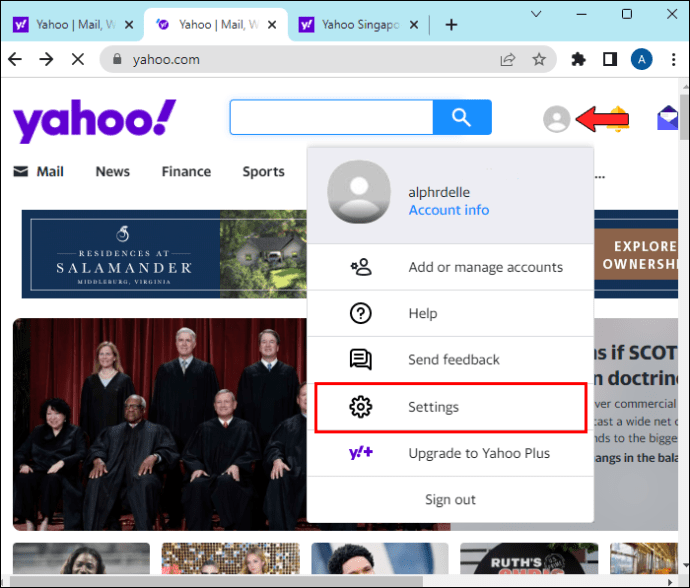Click the Yahoo profile avatar icon

(557, 119)
